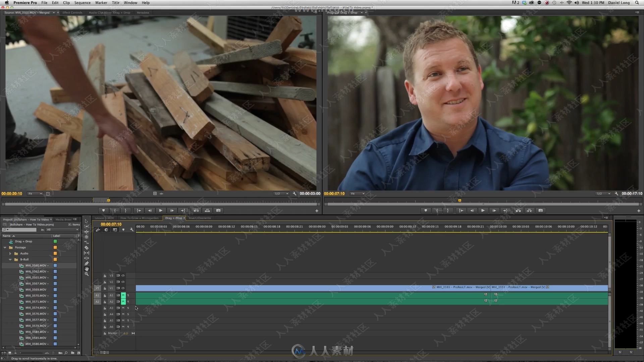Open Program monitor settings wrench
The image size is (644, 362).
point(616,194)
